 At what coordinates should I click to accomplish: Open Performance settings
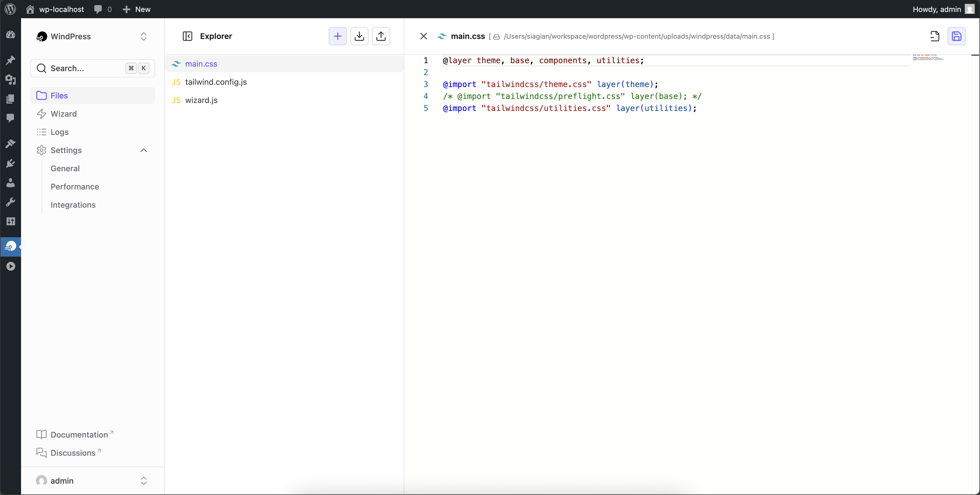pyautogui.click(x=75, y=187)
